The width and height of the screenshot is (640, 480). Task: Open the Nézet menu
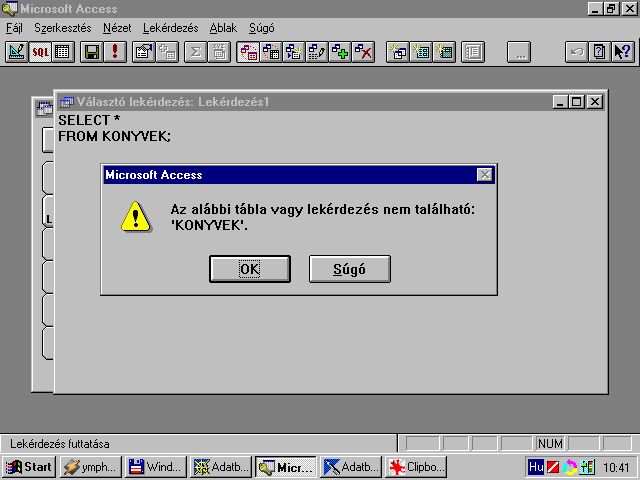[117, 28]
